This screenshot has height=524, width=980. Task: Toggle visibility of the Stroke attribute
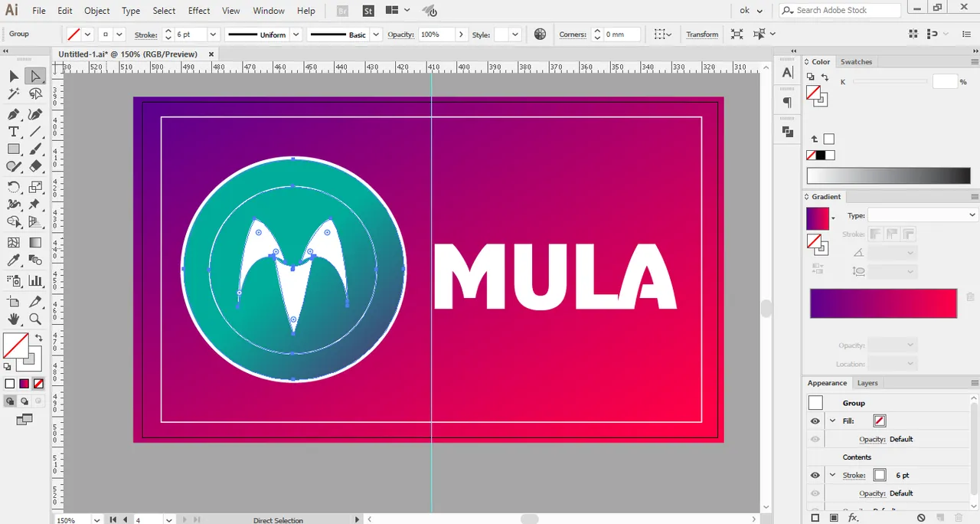click(x=815, y=475)
